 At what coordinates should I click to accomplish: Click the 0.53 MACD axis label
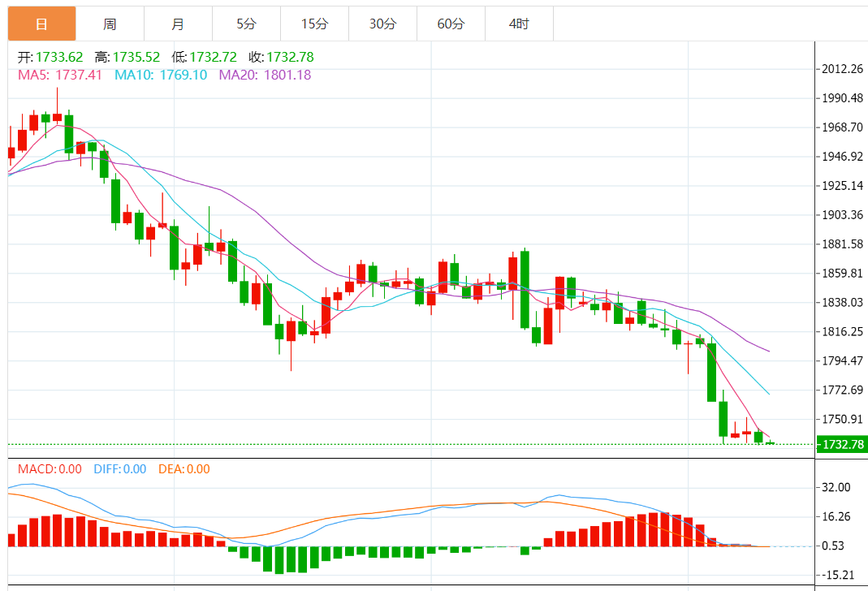coord(833,546)
